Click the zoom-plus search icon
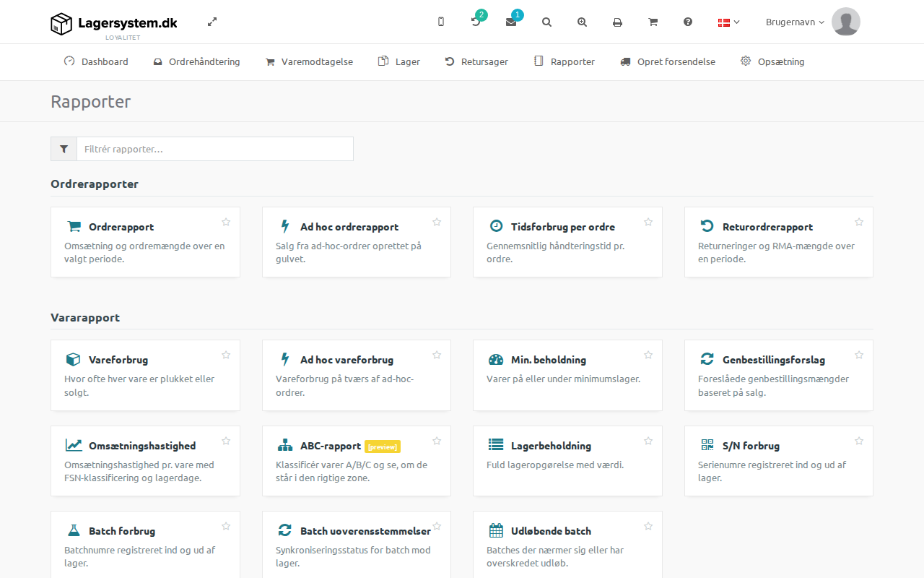Viewport: 924px width, 578px height. click(582, 22)
